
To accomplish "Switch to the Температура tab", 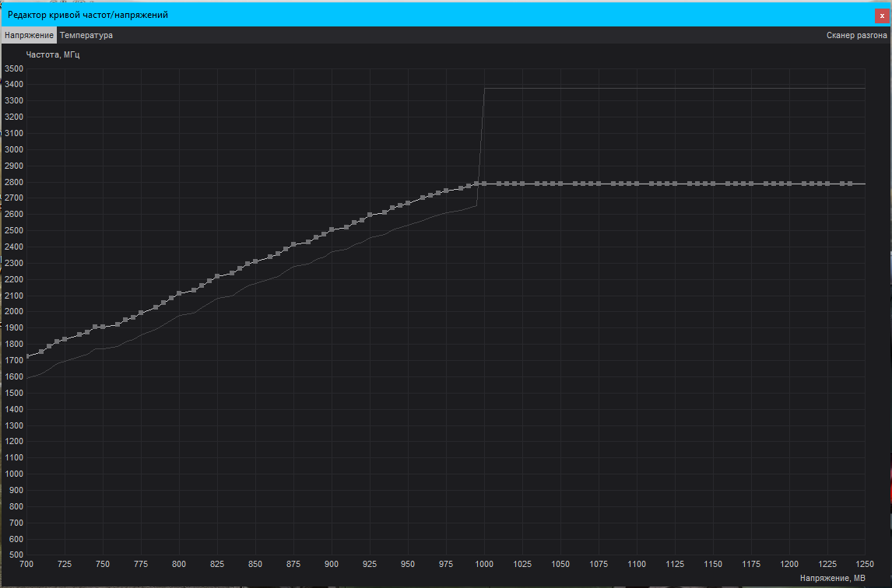I will 86,35.
